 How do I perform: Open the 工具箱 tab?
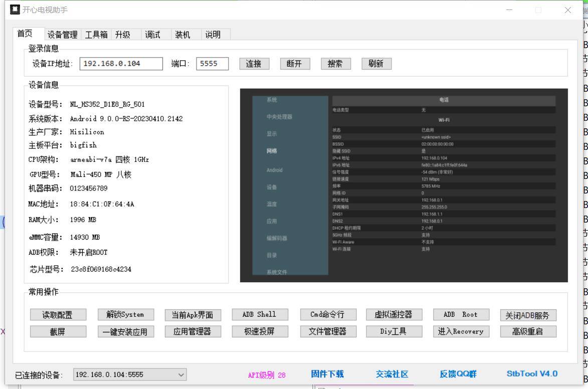96,35
